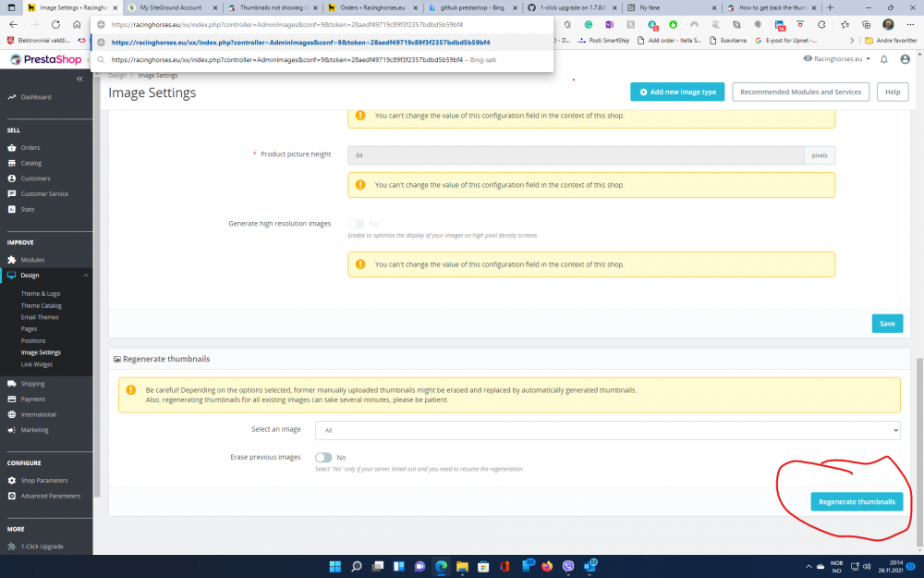Viewport: 924px width, 578px height.
Task: Switch to Thumbnails not showing tab
Action: tap(273, 7)
